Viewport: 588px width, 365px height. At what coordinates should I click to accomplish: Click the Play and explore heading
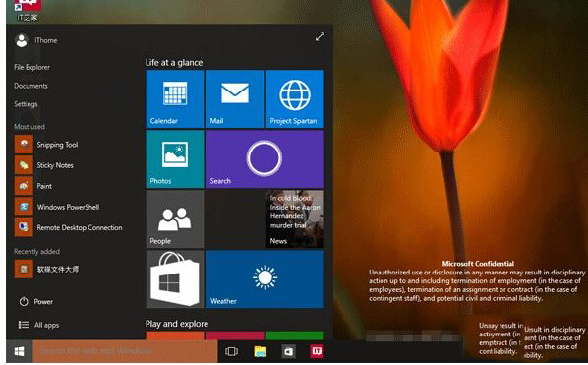click(x=177, y=324)
